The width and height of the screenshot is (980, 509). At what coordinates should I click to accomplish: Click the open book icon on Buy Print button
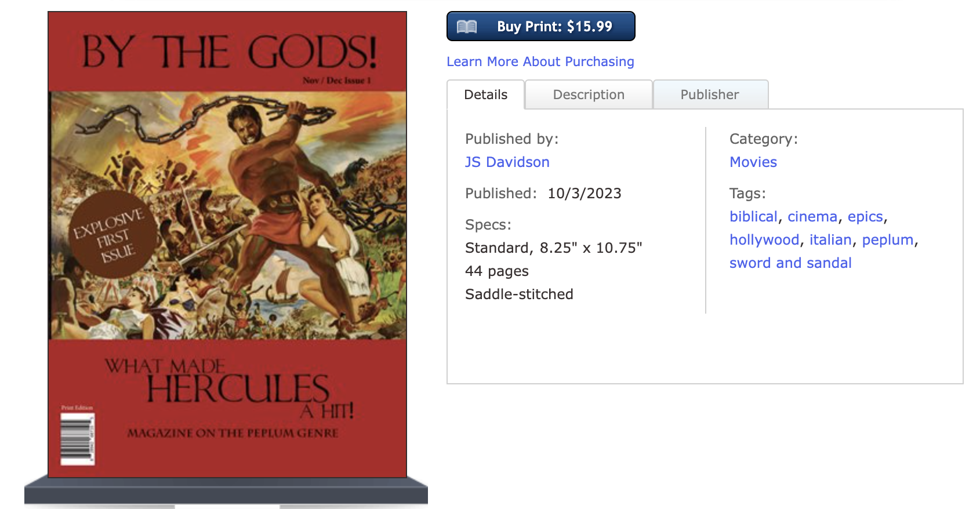coord(467,27)
